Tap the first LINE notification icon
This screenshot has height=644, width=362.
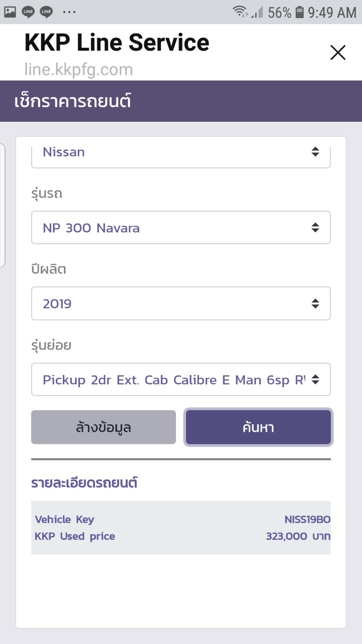28,12
